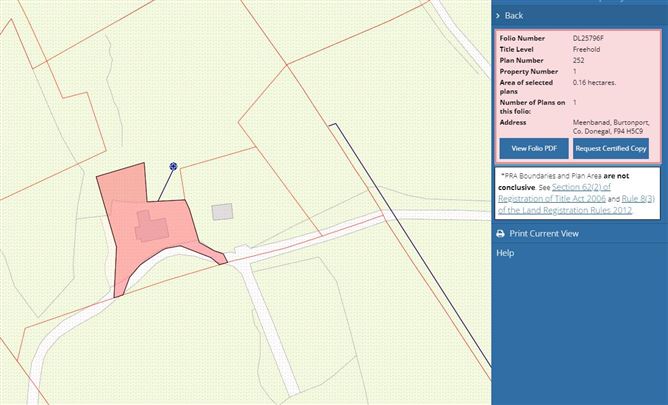Screen dimensions: 668x405
Task: Click the Property Number label
Action: tap(529, 72)
